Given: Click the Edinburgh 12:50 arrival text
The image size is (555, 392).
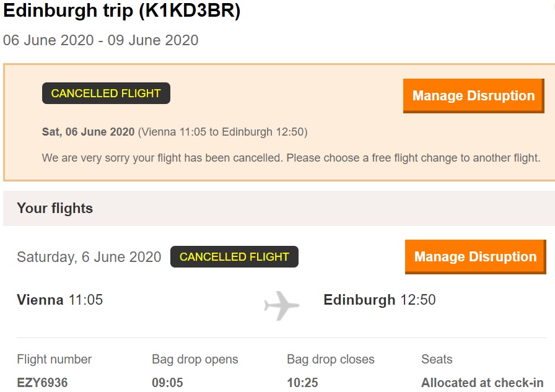Looking at the screenshot, I should click(380, 300).
